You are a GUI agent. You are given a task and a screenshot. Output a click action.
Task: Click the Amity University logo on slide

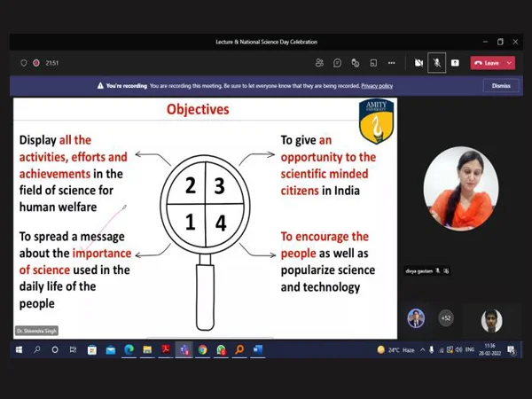tap(376, 121)
